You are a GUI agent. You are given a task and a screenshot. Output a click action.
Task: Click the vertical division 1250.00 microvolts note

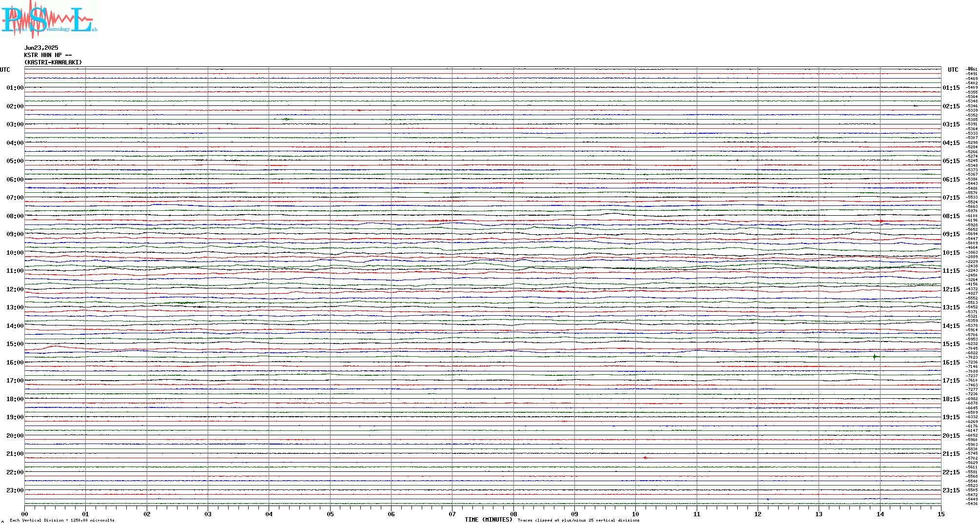pos(62,520)
